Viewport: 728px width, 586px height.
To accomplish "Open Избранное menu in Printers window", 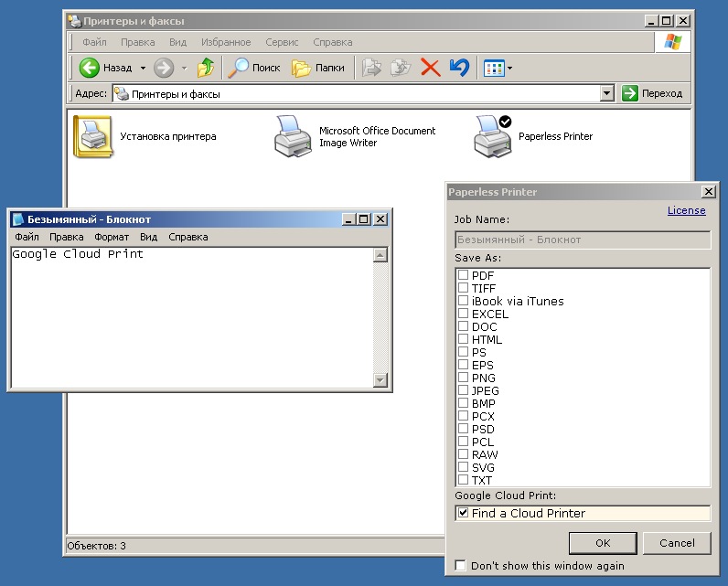I will pos(226,42).
